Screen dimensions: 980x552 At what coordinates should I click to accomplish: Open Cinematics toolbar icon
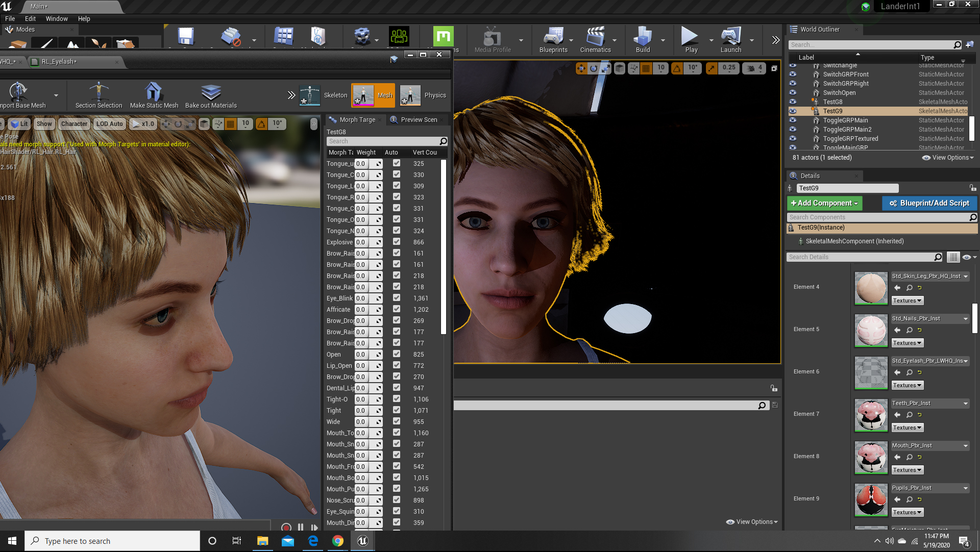click(595, 40)
